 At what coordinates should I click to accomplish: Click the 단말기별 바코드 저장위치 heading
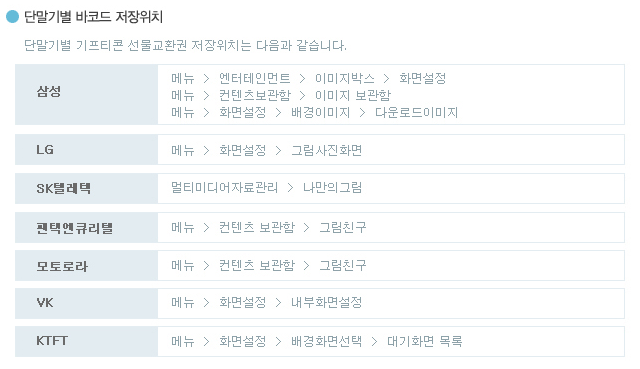[93, 17]
